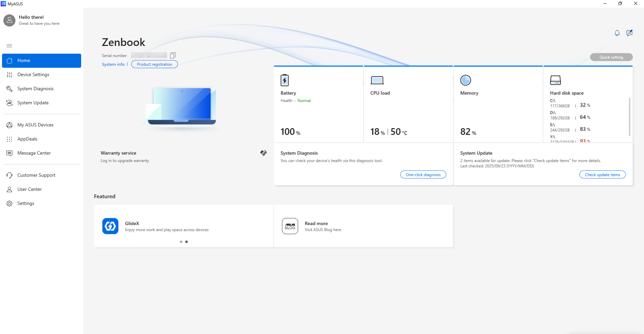Screen dimensions: 644x334
Task: Open User Center menu item
Action: (42, 189)
